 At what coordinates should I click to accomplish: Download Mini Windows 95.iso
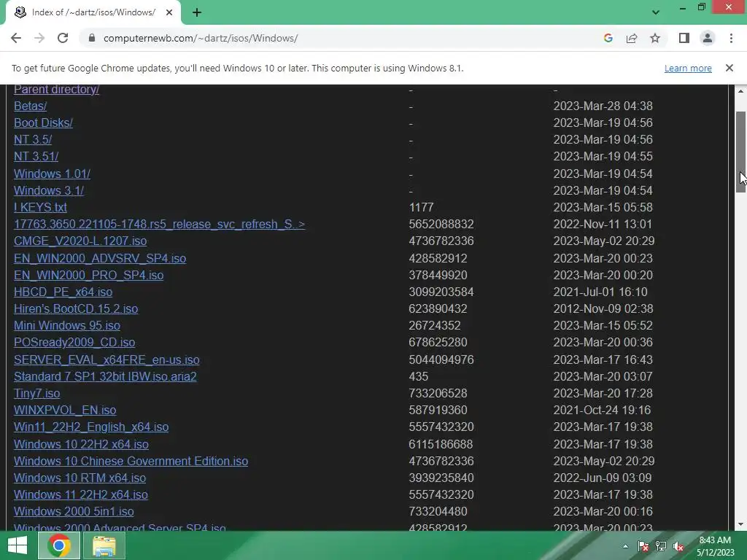(66, 325)
